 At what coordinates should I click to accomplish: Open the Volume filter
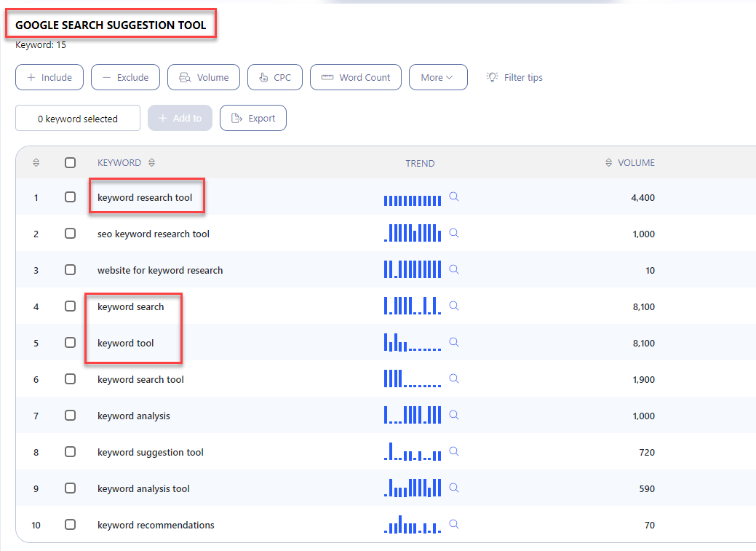[204, 77]
